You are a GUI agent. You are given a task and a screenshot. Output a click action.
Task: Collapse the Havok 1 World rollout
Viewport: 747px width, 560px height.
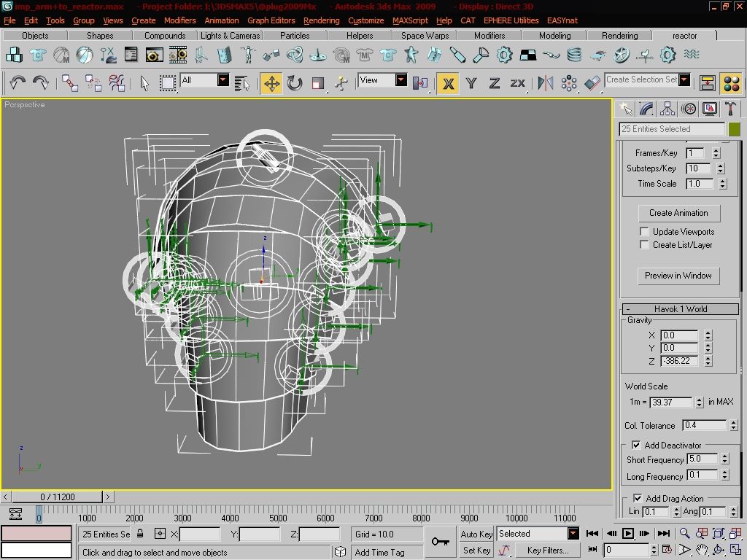click(x=681, y=308)
